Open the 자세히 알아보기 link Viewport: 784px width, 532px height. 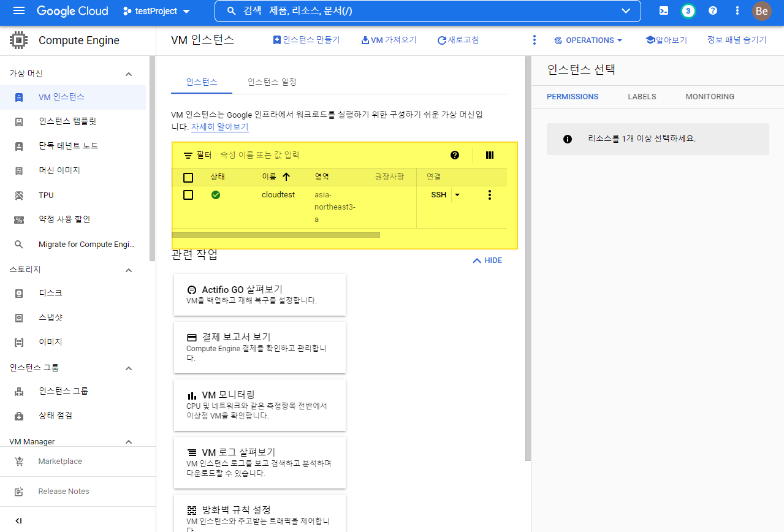point(220,127)
